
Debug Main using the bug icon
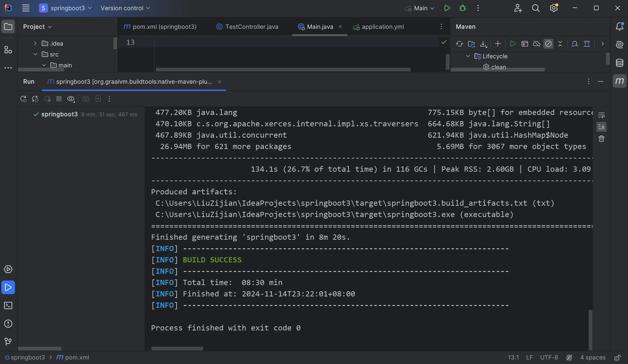click(x=462, y=8)
